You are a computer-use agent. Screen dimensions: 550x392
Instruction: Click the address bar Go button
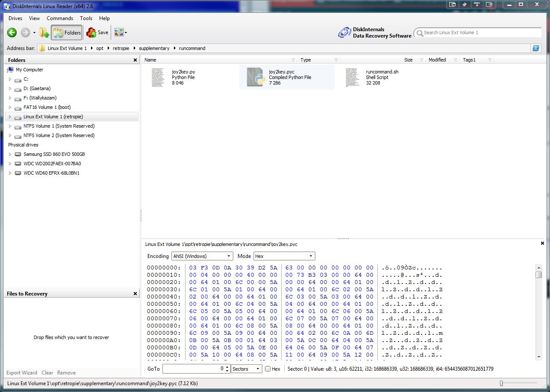click(x=535, y=48)
